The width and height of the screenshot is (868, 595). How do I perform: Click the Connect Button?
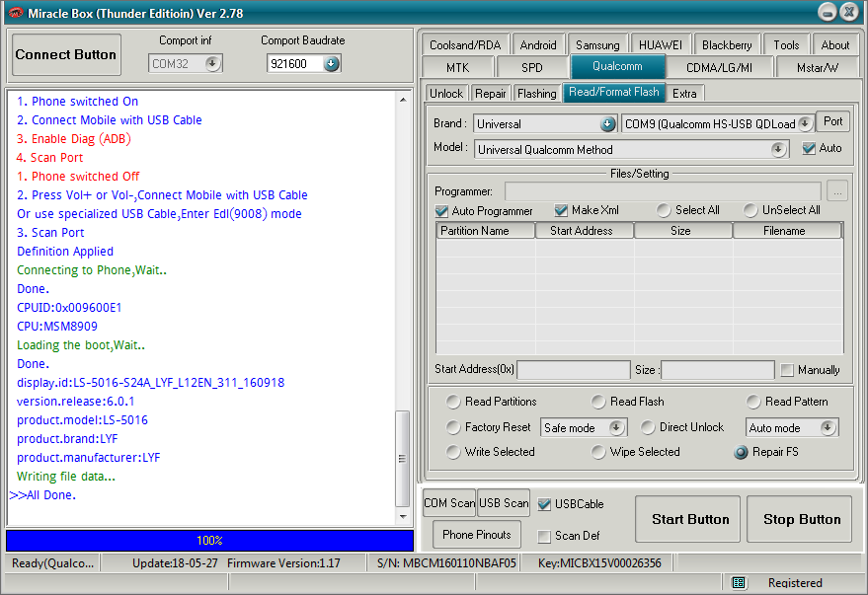click(66, 54)
